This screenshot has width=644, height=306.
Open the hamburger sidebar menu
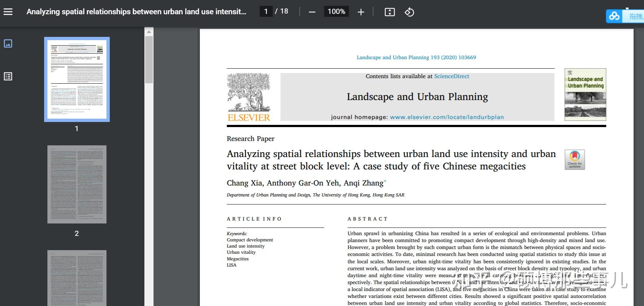[x=8, y=12]
